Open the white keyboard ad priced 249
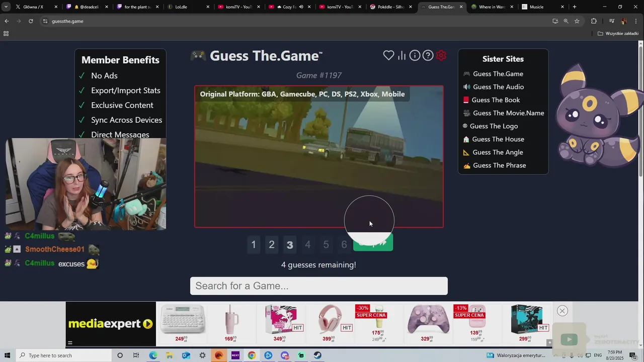The image size is (644, 362). [183, 323]
